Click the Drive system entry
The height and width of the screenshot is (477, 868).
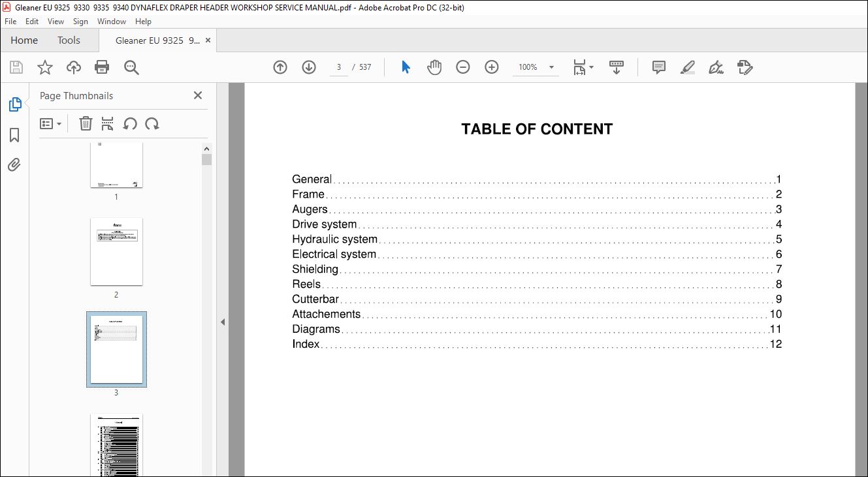(x=537, y=224)
